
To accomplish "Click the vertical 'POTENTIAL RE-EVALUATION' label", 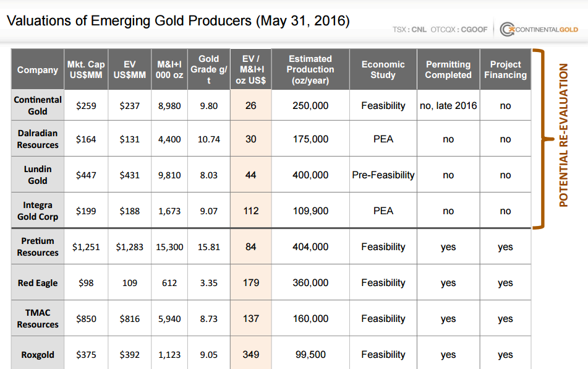I will pos(563,135).
